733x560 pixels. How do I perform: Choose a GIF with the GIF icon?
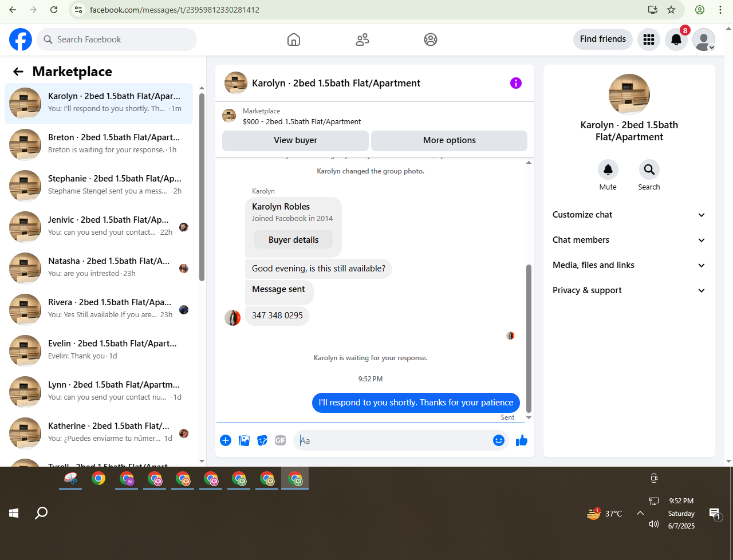[x=281, y=440]
